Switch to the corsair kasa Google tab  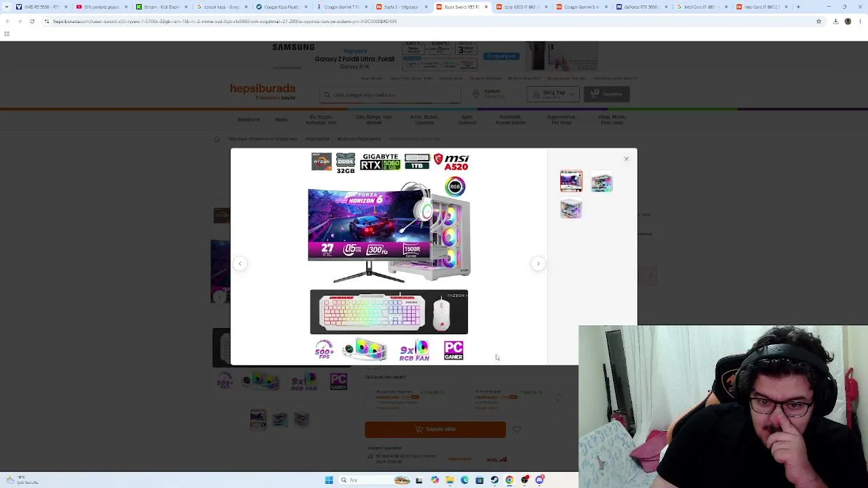(221, 7)
